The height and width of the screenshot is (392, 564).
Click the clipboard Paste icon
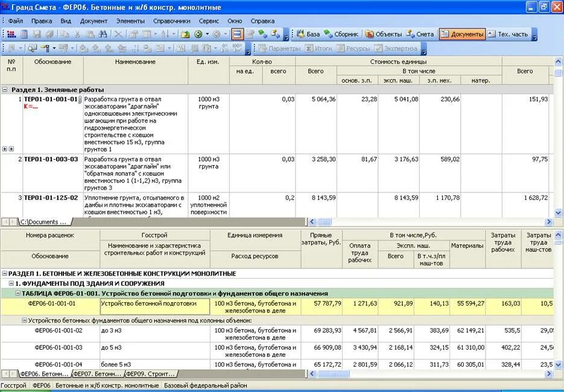point(90,34)
